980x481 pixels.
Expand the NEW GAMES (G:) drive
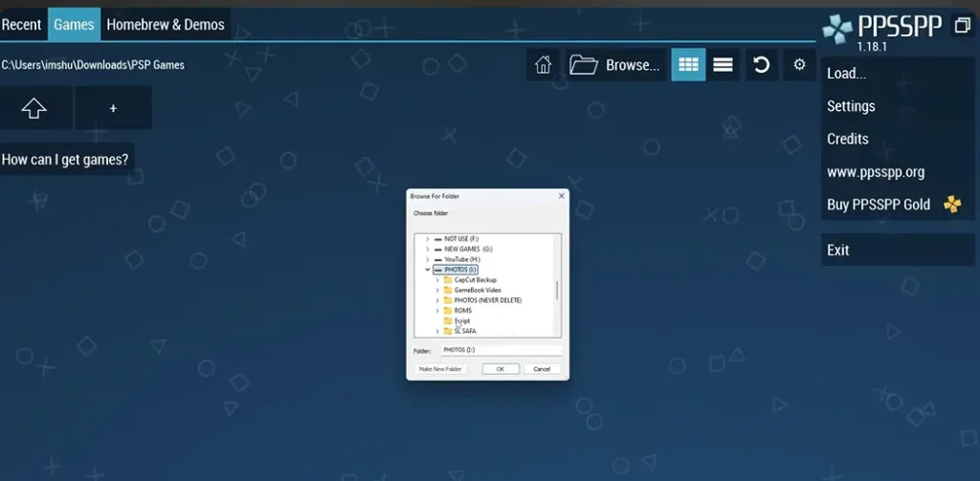point(428,250)
